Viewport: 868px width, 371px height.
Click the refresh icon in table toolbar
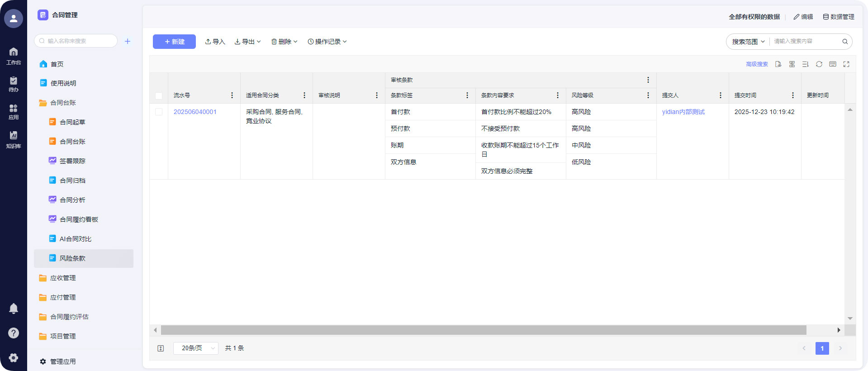(x=819, y=64)
